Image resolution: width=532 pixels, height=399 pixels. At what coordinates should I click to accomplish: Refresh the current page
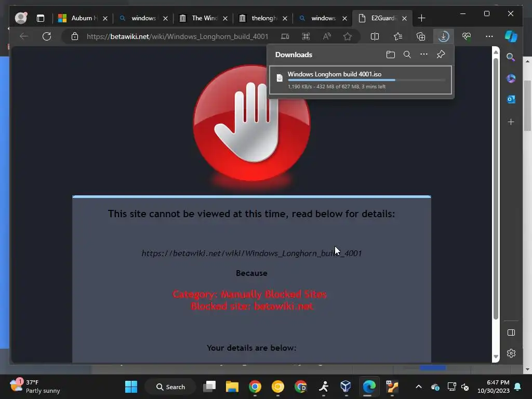[47, 36]
